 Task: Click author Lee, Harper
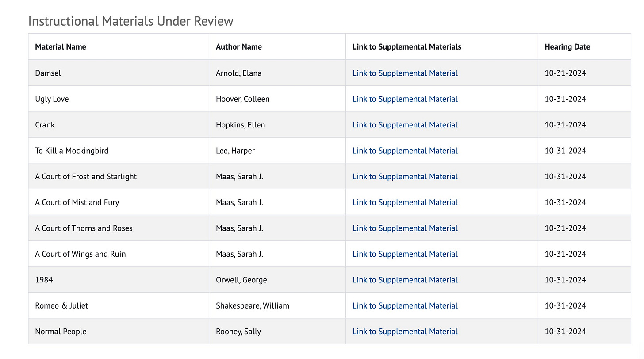pos(235,151)
